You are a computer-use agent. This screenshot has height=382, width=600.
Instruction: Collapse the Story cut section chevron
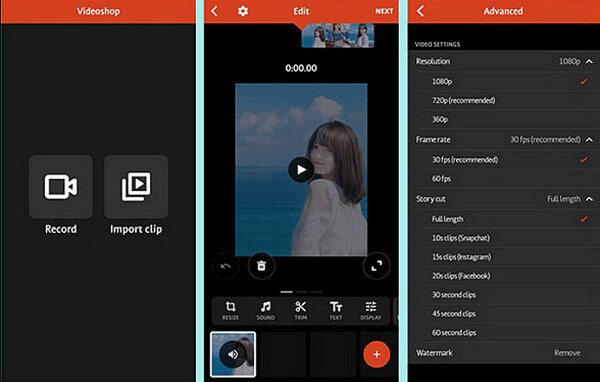tap(589, 199)
